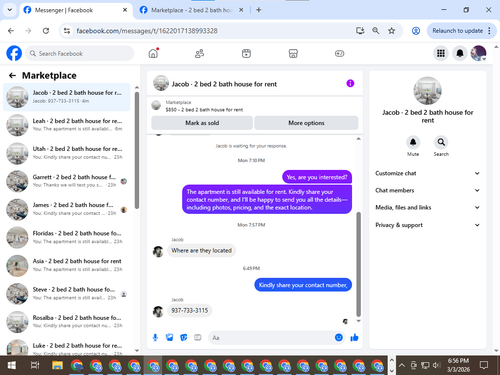Open the Chrome three-dot menu

pos(489,31)
